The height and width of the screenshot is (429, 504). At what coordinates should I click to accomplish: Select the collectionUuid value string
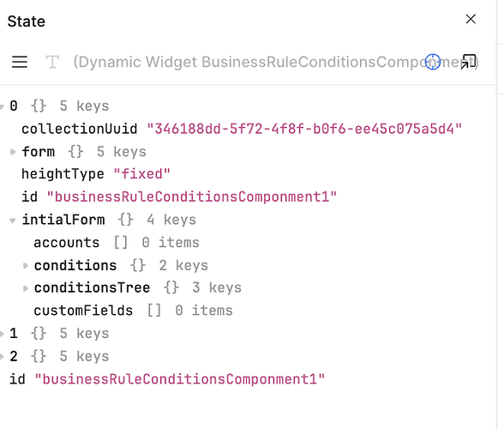304,129
